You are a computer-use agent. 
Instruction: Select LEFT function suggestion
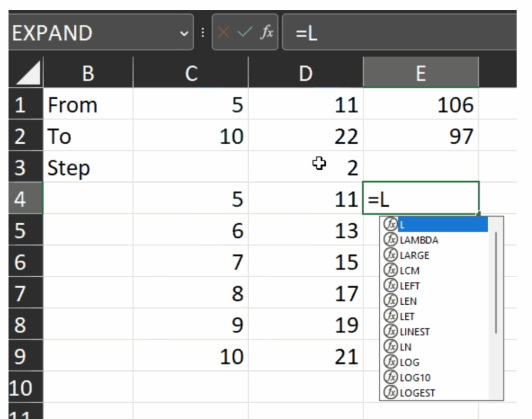(x=409, y=286)
